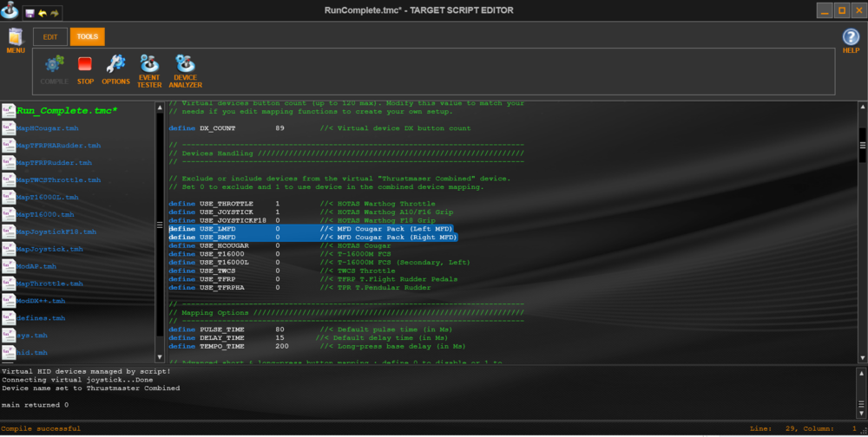Click code editor scrollbar up arrow
The image size is (868, 437).
click(863, 107)
